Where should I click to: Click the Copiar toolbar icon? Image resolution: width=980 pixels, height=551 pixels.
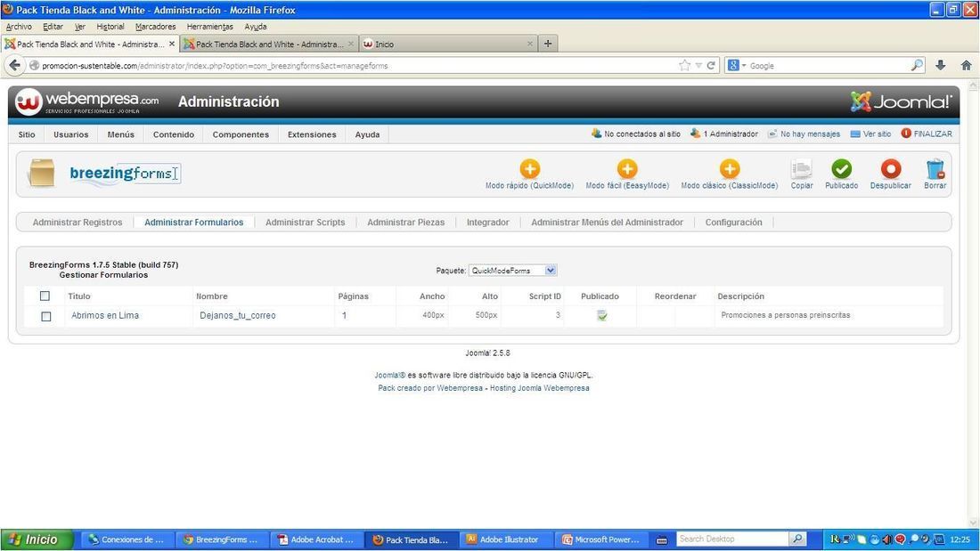coord(801,169)
